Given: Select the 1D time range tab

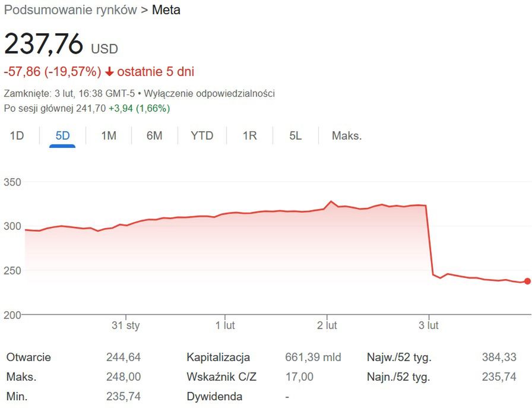Looking at the screenshot, I should 17,136.
